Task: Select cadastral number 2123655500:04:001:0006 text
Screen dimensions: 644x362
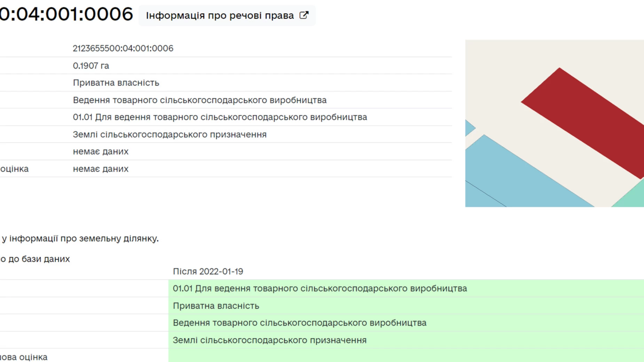Action: [x=123, y=48]
